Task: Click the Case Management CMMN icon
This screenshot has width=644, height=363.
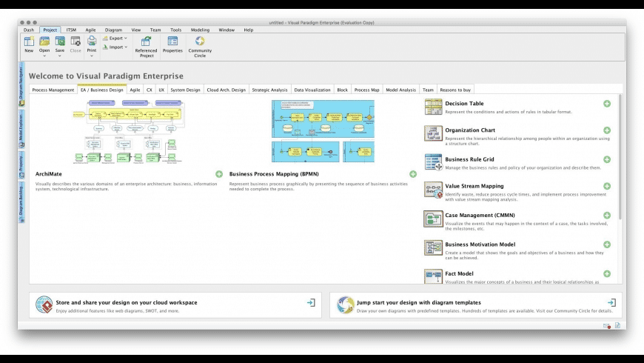Action: pyautogui.click(x=433, y=219)
